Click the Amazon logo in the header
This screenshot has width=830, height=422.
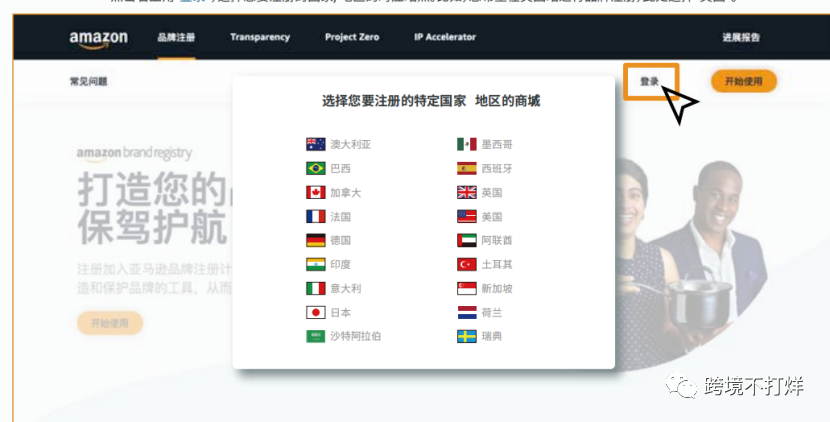(98, 39)
